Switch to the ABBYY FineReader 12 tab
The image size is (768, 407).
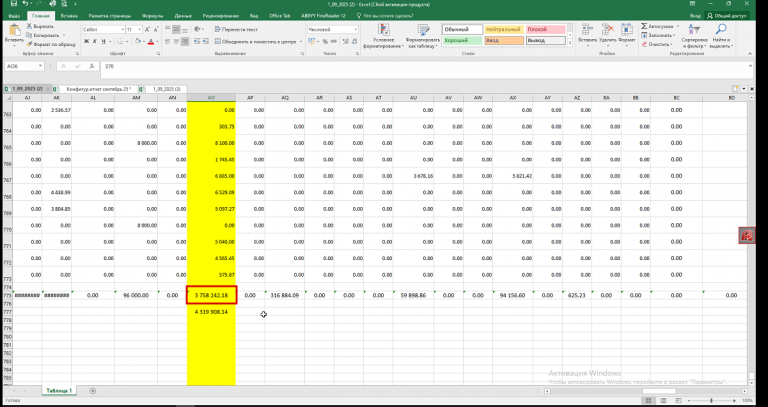pos(323,16)
